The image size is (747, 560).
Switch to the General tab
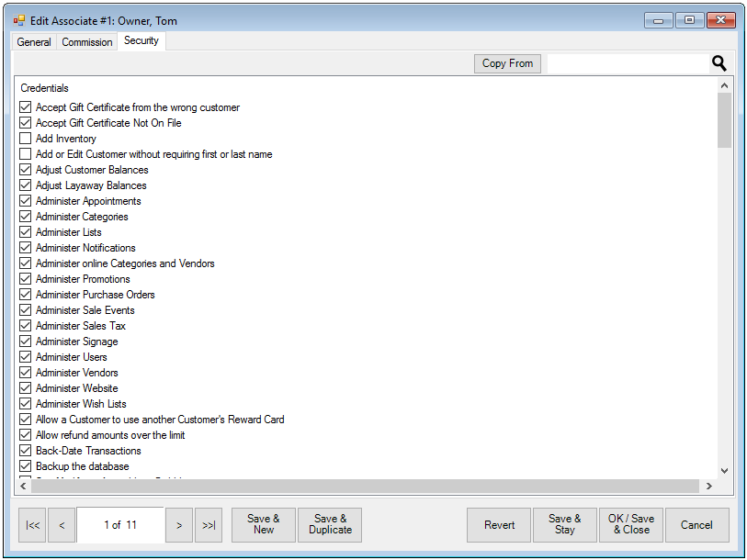tap(34, 42)
